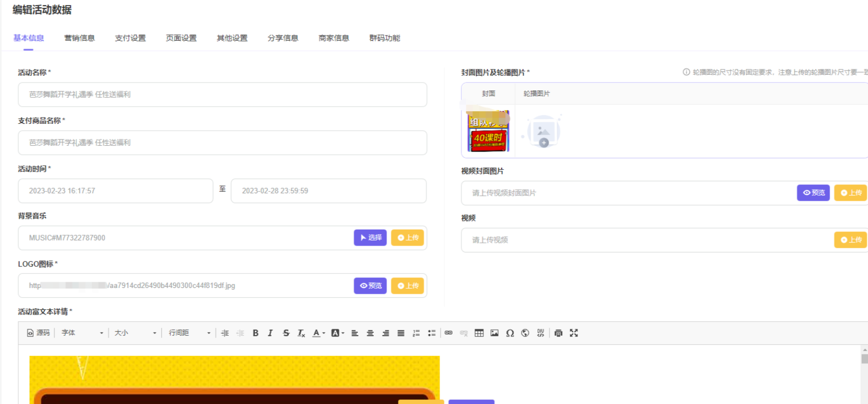Open the text color picker
The width and height of the screenshot is (868, 404).
[x=318, y=333]
